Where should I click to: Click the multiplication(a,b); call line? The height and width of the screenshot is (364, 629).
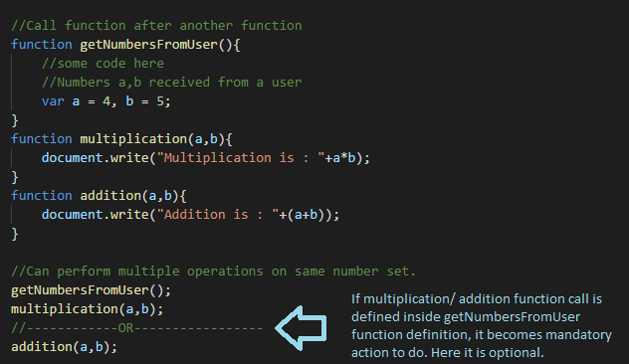(x=87, y=309)
